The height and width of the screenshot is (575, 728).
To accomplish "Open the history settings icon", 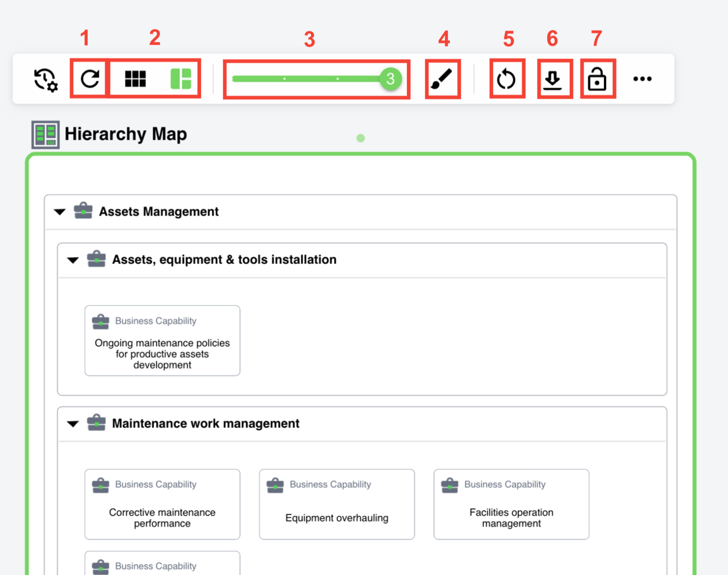I will point(45,80).
